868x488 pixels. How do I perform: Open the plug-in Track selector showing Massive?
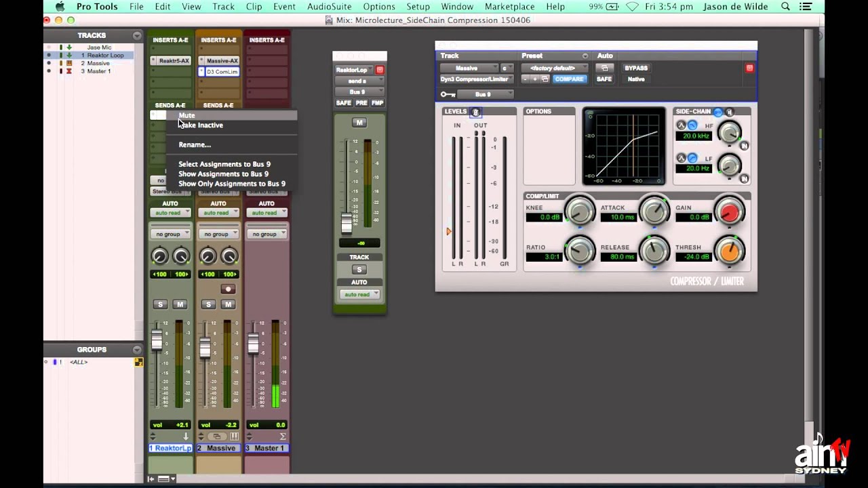[x=469, y=68]
